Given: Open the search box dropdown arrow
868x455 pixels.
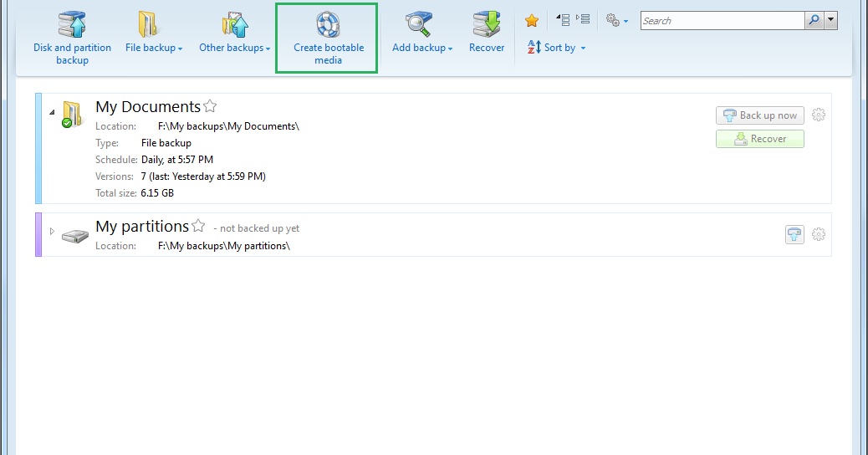Looking at the screenshot, I should 830,20.
